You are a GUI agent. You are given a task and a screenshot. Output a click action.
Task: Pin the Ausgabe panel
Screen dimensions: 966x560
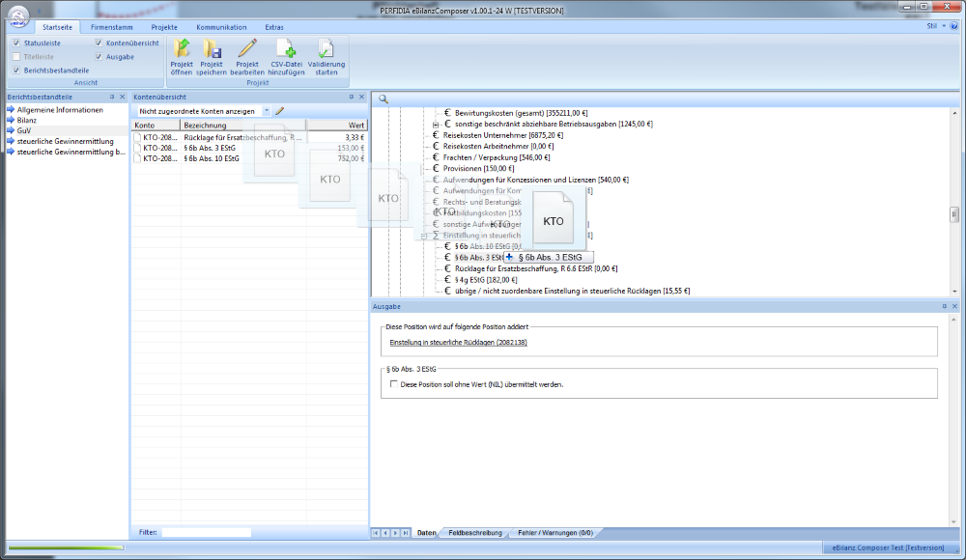coord(944,306)
